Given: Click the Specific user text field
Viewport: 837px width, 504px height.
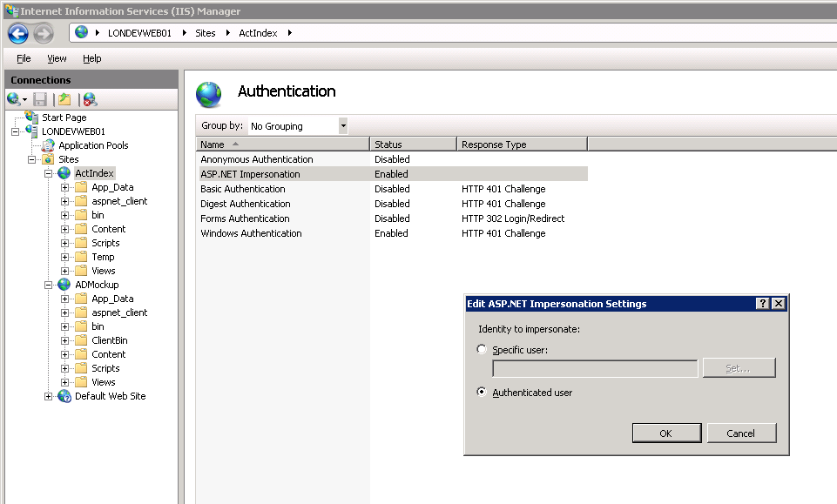Looking at the screenshot, I should pos(595,368).
